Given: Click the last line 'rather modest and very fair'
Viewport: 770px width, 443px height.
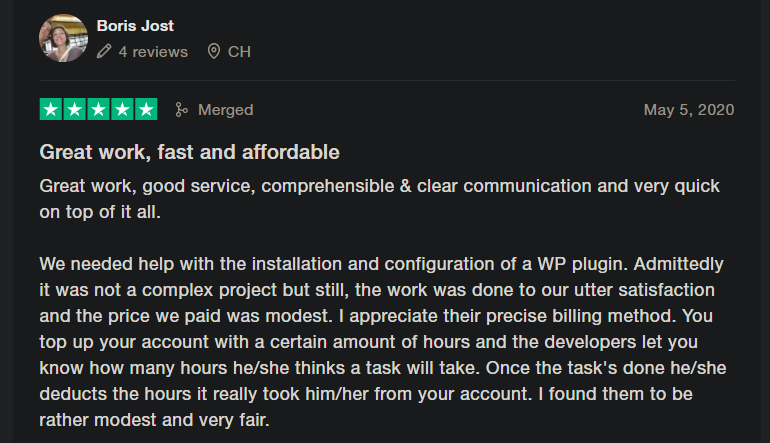Looking at the screenshot, I should pos(154,420).
